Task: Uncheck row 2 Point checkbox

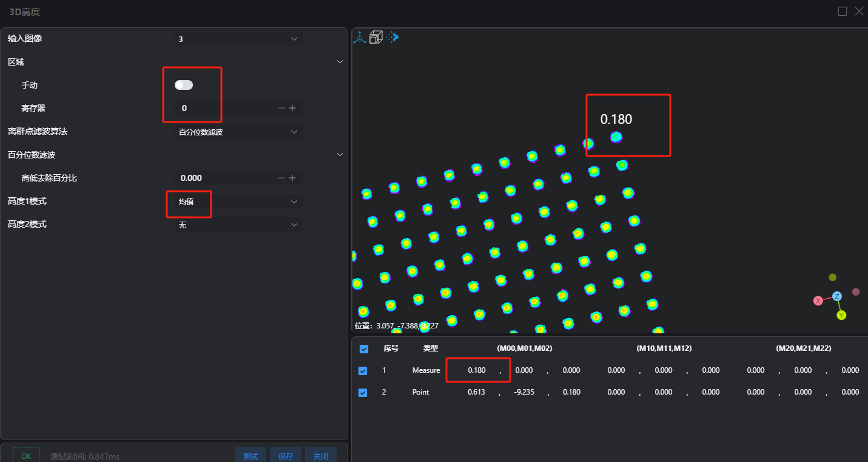Action: tap(363, 392)
